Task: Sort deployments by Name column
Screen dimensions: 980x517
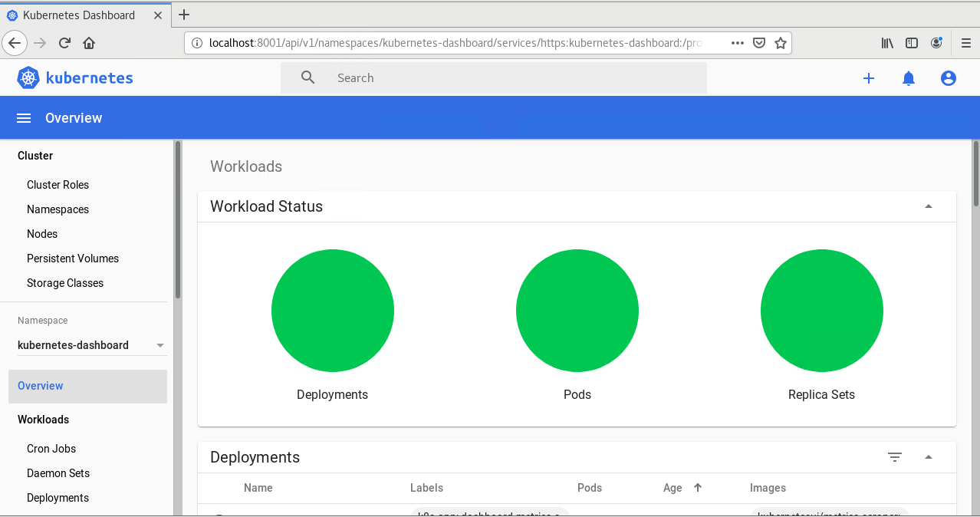Action: [258, 488]
